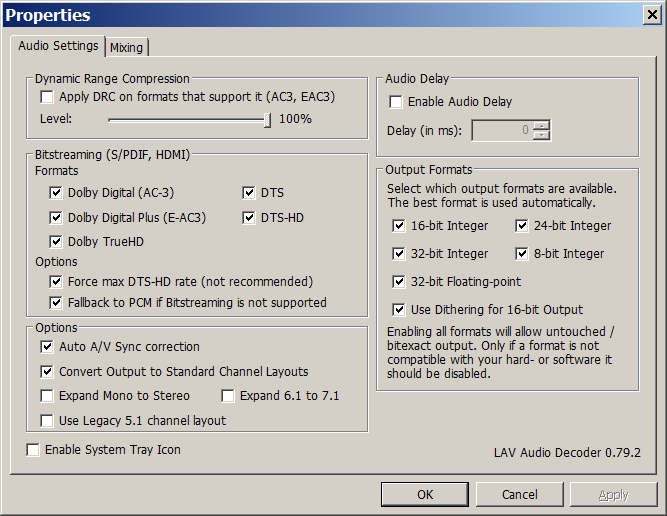Disable Force max DTS-HD rate option
Screen dimensions: 667x516
pyautogui.click(x=56, y=282)
